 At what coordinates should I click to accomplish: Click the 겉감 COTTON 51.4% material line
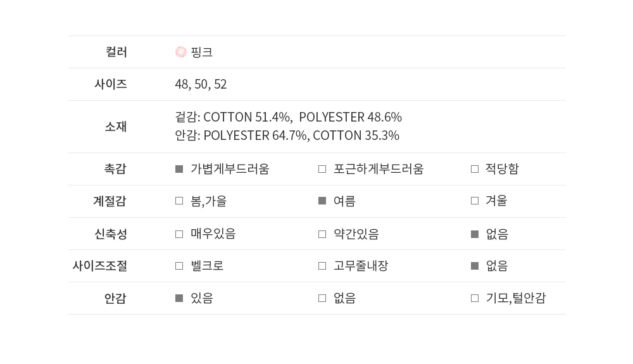pos(288,117)
